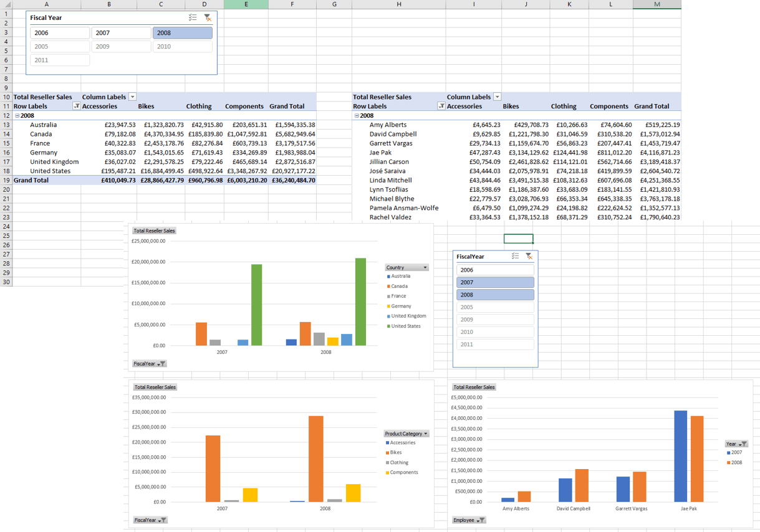
Task: Click the United States green legend swatch
Action: [x=388, y=326]
